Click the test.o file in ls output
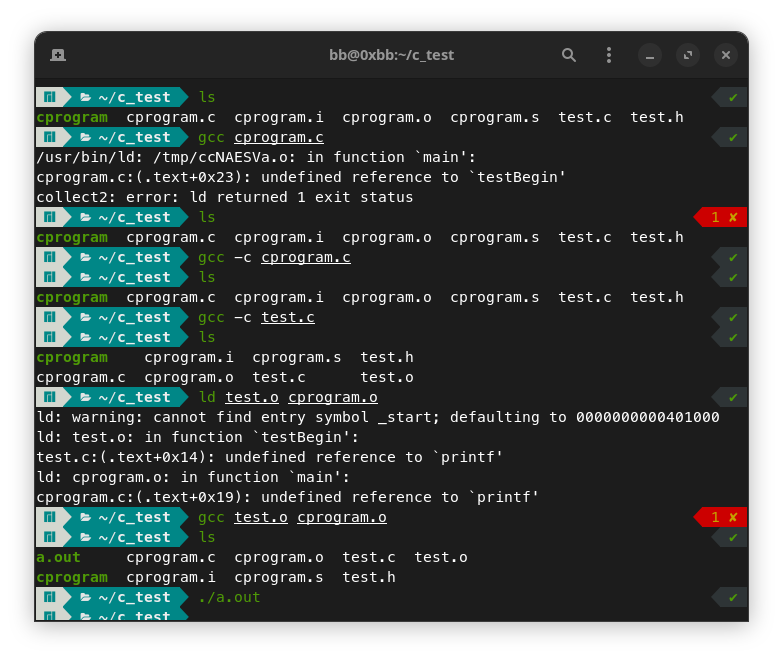The height and width of the screenshot is (659, 783). click(440, 557)
